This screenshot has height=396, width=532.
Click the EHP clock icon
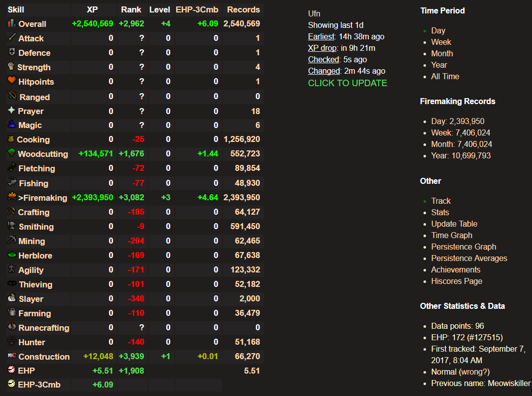[x=11, y=370]
